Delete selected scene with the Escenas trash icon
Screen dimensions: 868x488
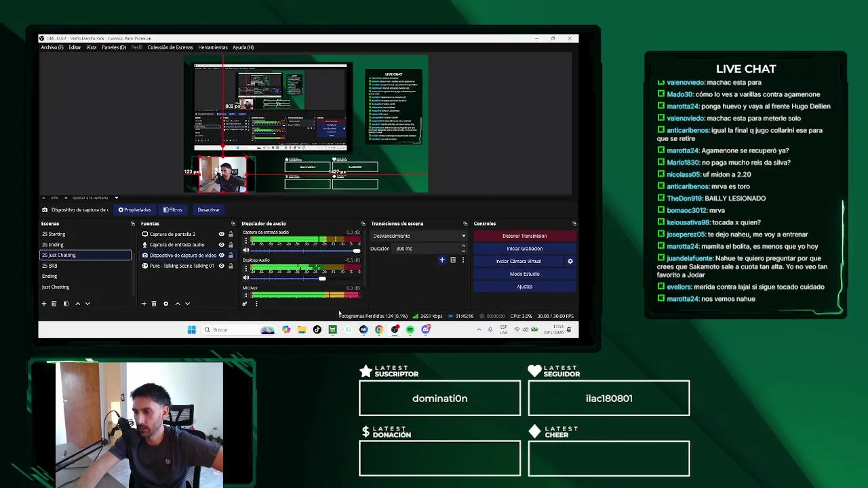click(54, 304)
